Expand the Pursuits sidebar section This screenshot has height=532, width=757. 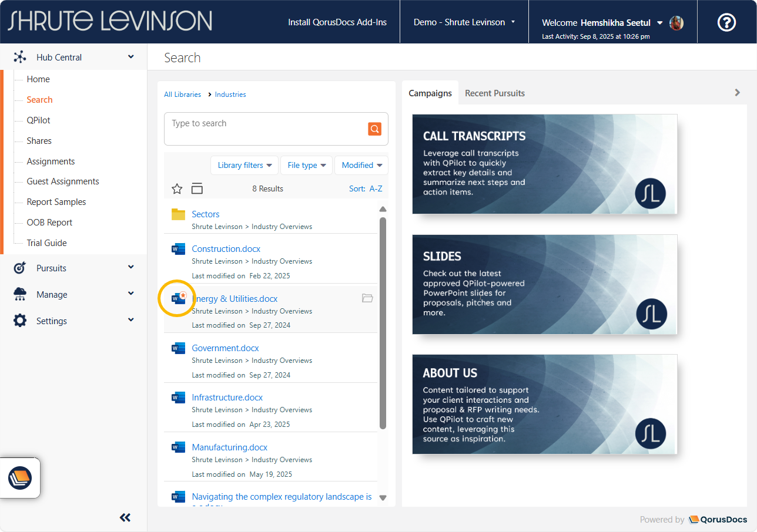click(73, 268)
